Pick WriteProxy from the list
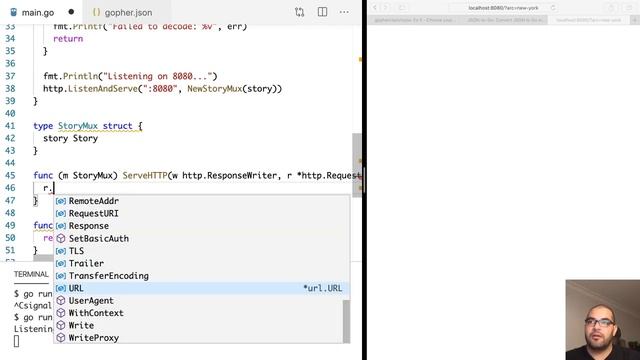The height and width of the screenshot is (360, 640). [x=198, y=338]
